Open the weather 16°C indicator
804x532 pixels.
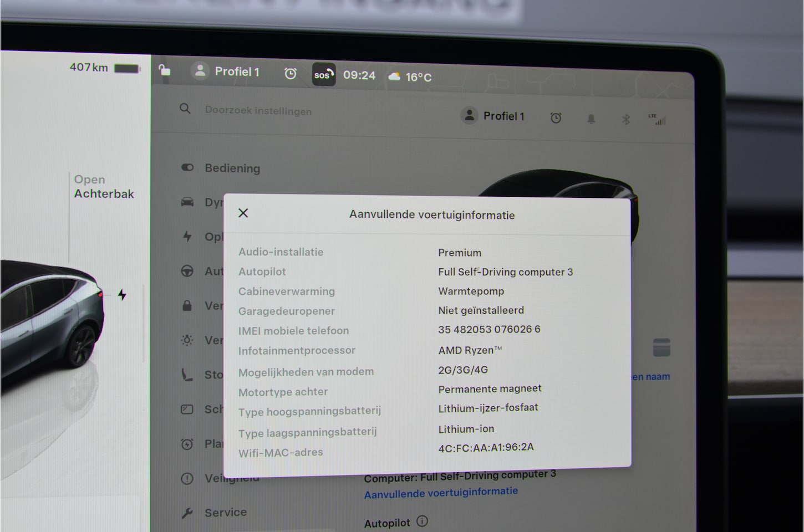coord(410,77)
